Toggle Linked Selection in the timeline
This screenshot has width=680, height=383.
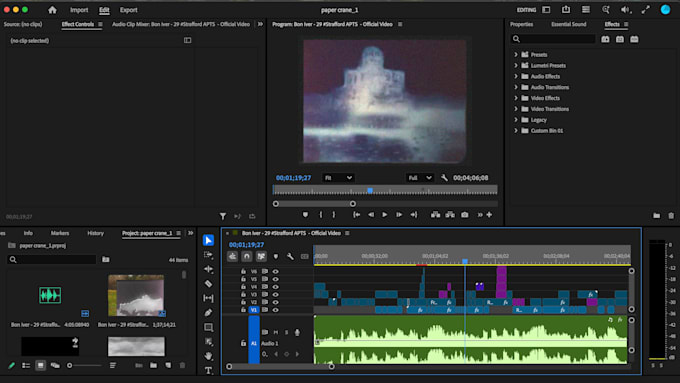click(x=261, y=256)
